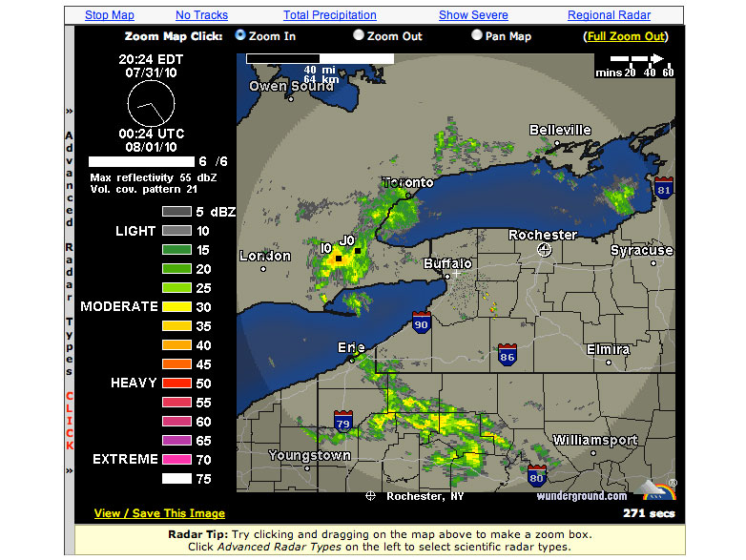Expand Advanced Radar Types via top » arrow
Screen dimensions: 746x560
[x=70, y=110]
